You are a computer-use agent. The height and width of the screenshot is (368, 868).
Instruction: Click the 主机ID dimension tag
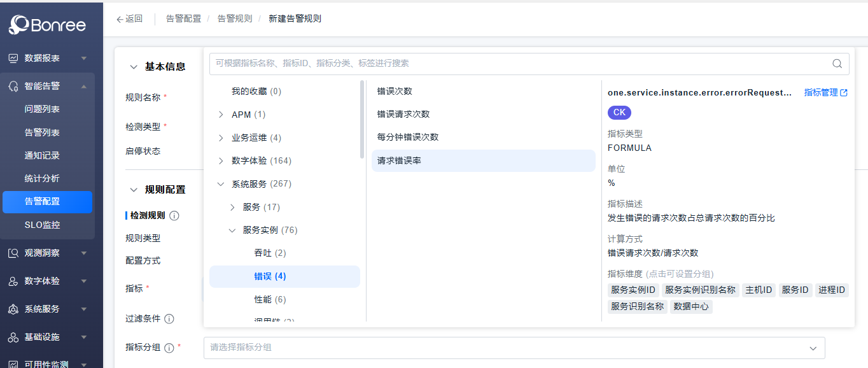tap(759, 290)
